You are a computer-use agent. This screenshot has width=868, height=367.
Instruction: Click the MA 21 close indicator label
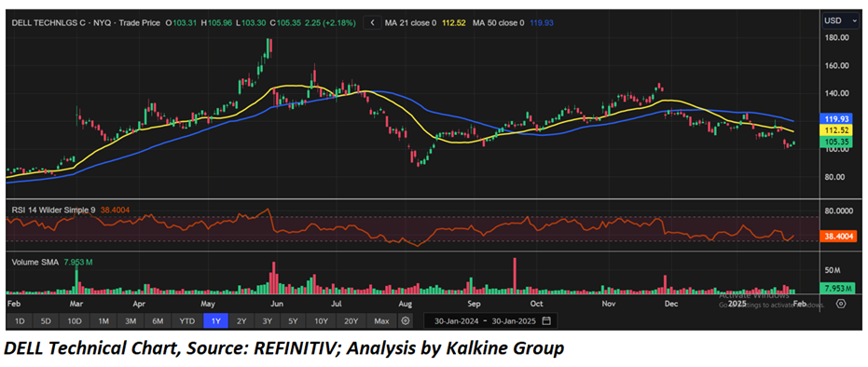tap(411, 23)
